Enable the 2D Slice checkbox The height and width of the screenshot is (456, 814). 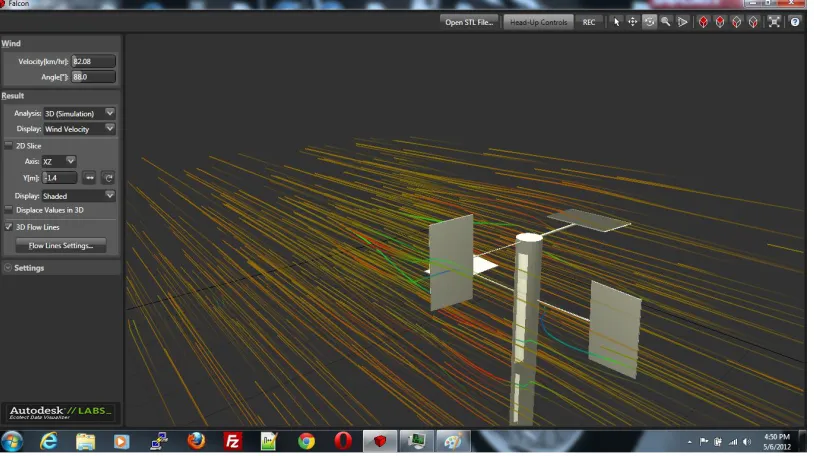[x=9, y=147]
